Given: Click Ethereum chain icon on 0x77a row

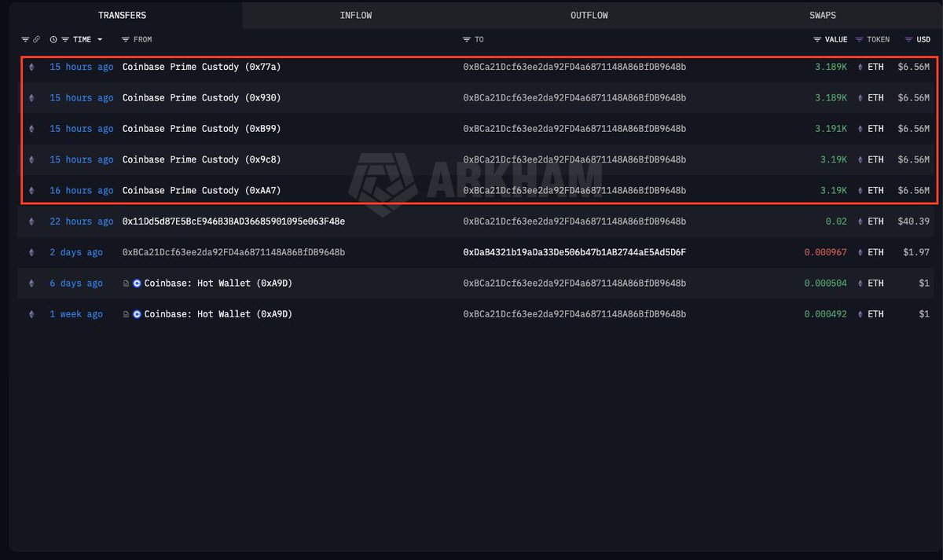Looking at the screenshot, I should pyautogui.click(x=31, y=68).
